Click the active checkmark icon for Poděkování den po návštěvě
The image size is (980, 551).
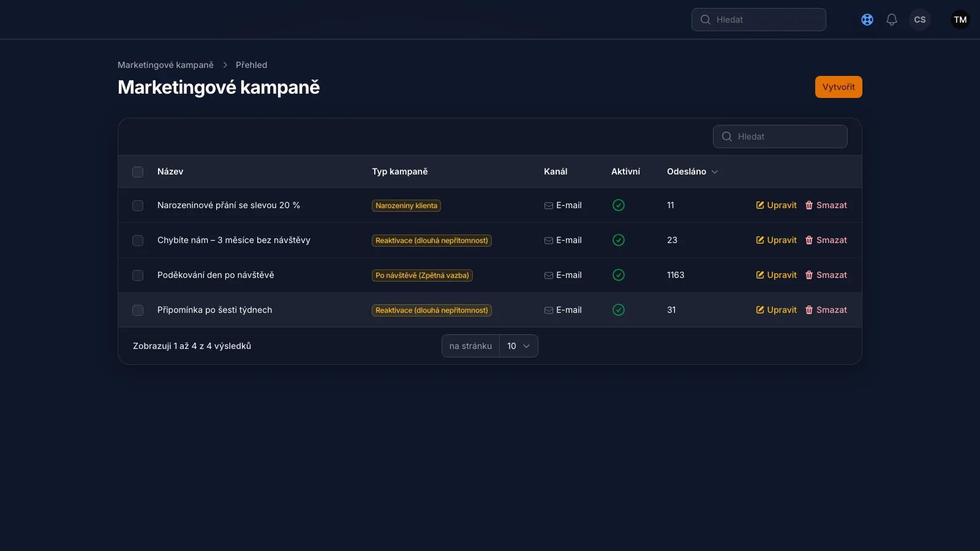619,275
